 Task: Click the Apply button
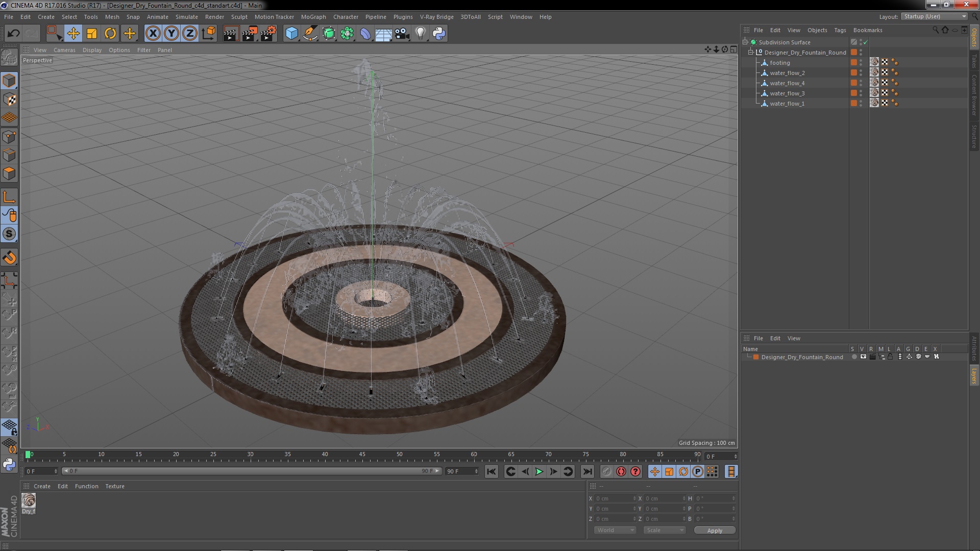715,531
